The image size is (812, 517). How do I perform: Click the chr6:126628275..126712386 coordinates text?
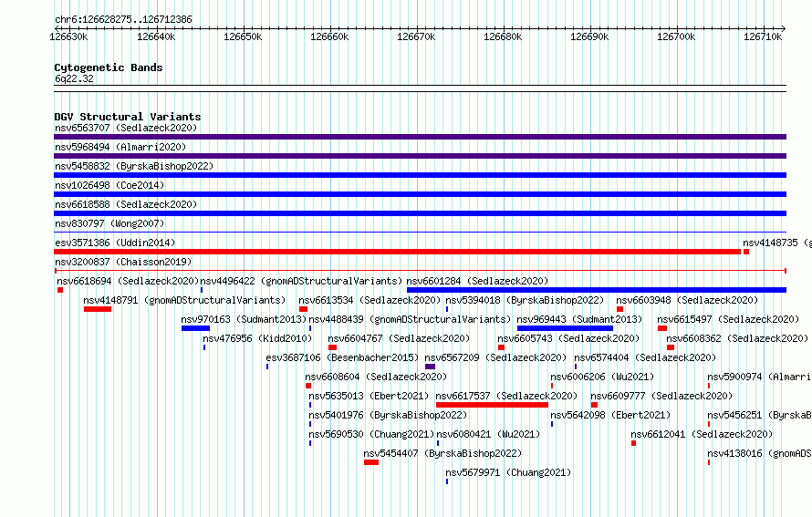click(123, 20)
